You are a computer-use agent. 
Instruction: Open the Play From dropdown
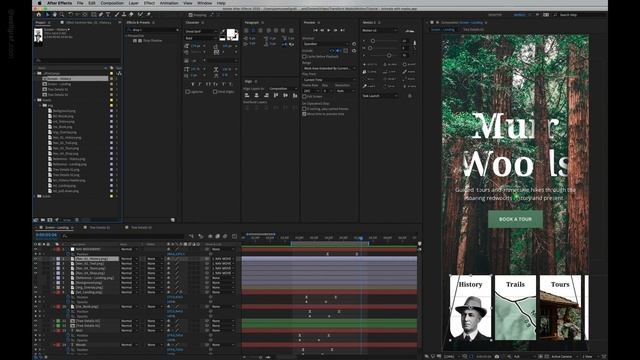pos(329,80)
